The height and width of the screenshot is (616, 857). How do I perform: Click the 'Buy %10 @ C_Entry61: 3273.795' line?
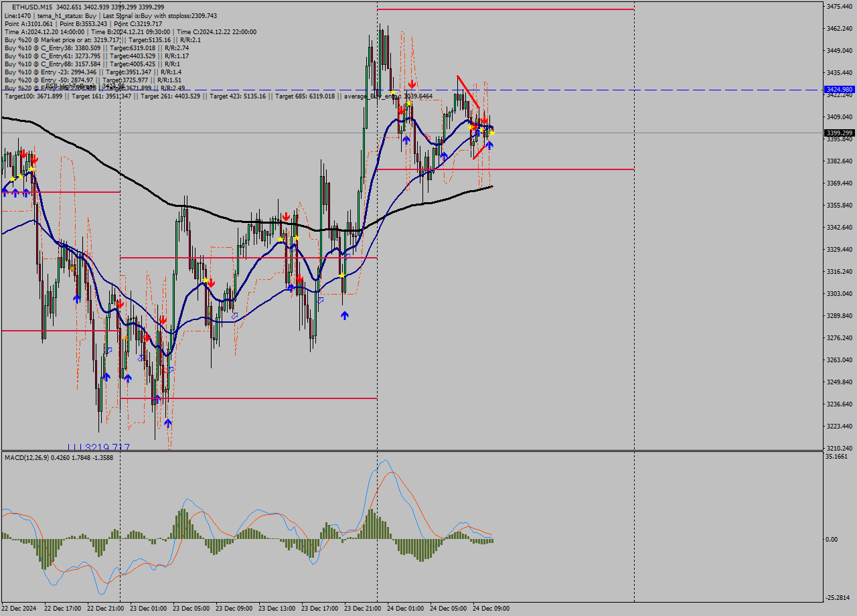(x=96, y=56)
